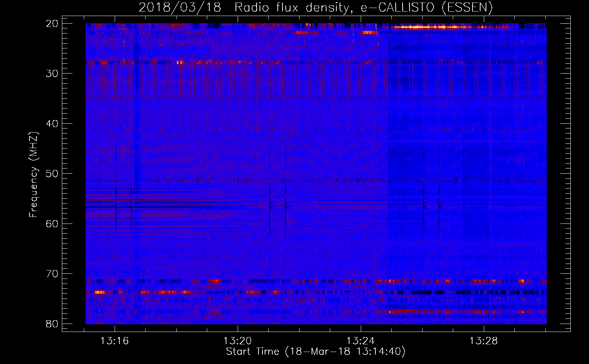Click the "Frequency (MHZ)" axis label
This screenshot has height=364, width=589.
(33, 175)
